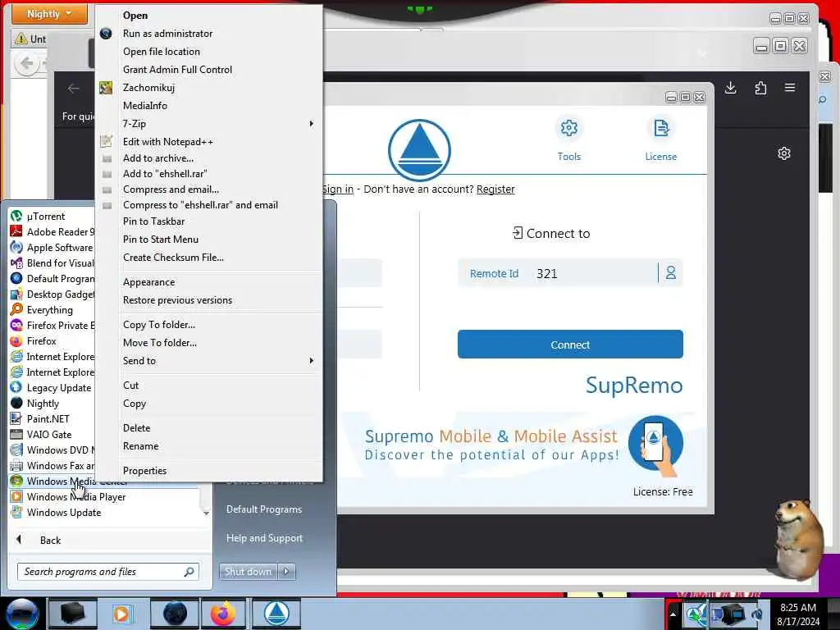Viewport: 840px width, 630px height.
Task: Open the browser downloads arrow icon
Action: pos(731,88)
